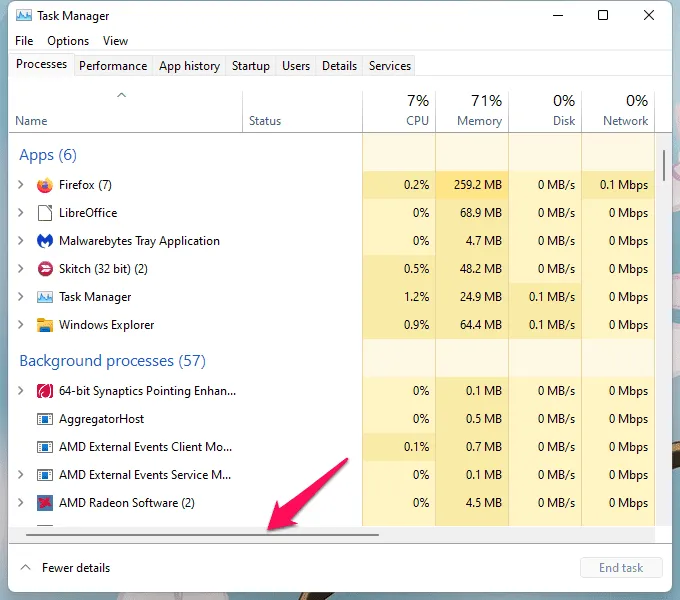Select the Skitch memory value 48.2 MB

(x=481, y=269)
